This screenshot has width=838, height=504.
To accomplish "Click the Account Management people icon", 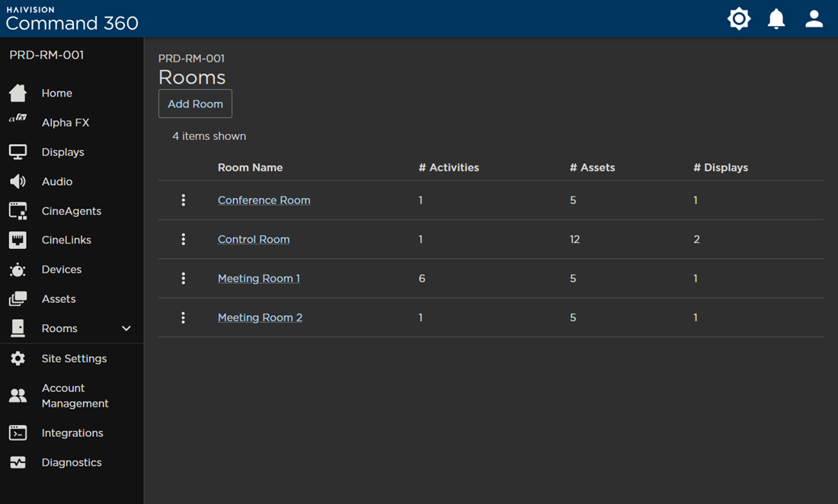I will point(18,396).
